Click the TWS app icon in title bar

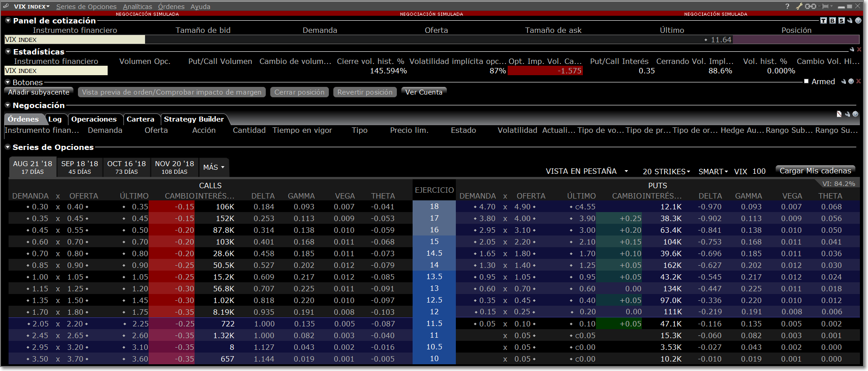tap(6, 6)
